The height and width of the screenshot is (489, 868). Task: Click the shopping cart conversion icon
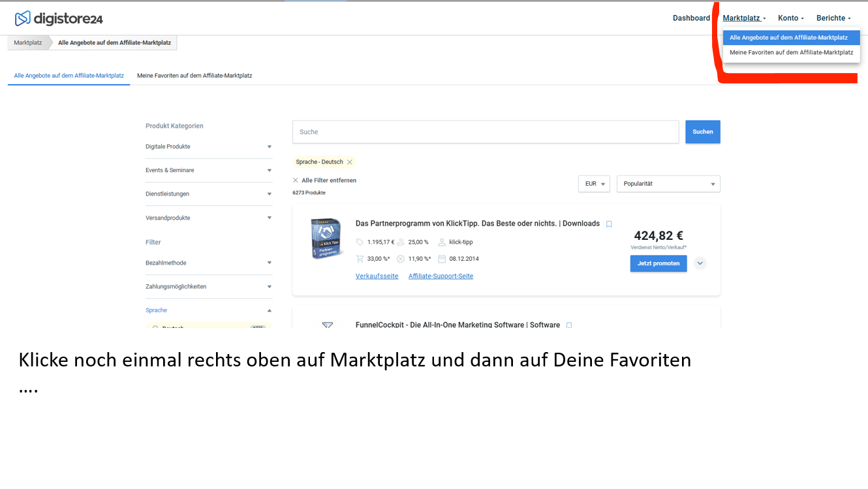point(360,259)
